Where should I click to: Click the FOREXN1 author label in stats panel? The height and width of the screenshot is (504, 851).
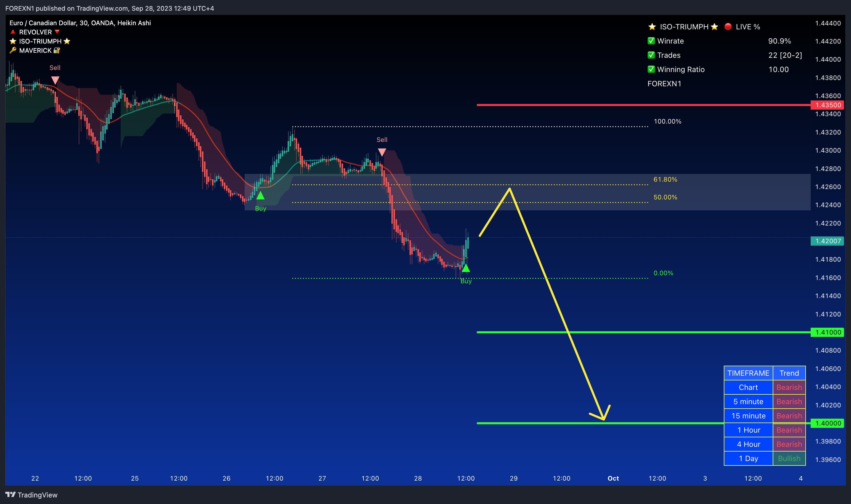pos(664,84)
